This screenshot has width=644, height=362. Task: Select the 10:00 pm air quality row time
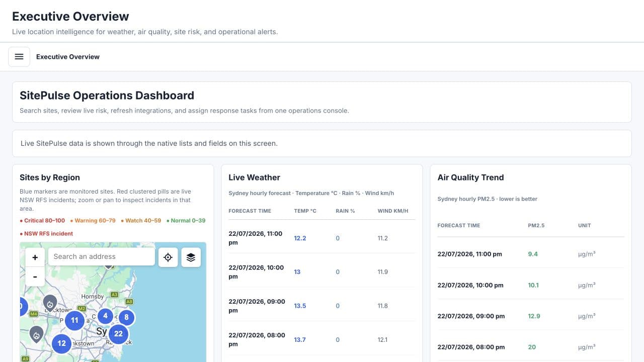pos(470,285)
